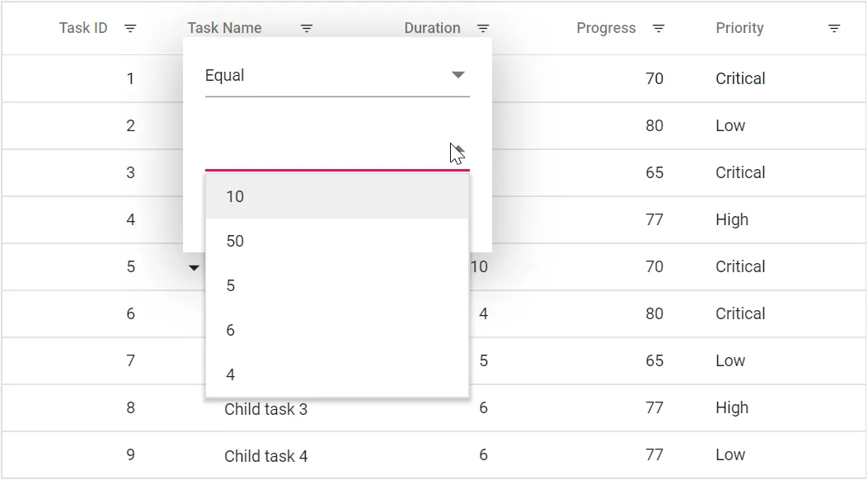Collapse the expanded row for task 5
This screenshot has width=868, height=480.
point(194,266)
